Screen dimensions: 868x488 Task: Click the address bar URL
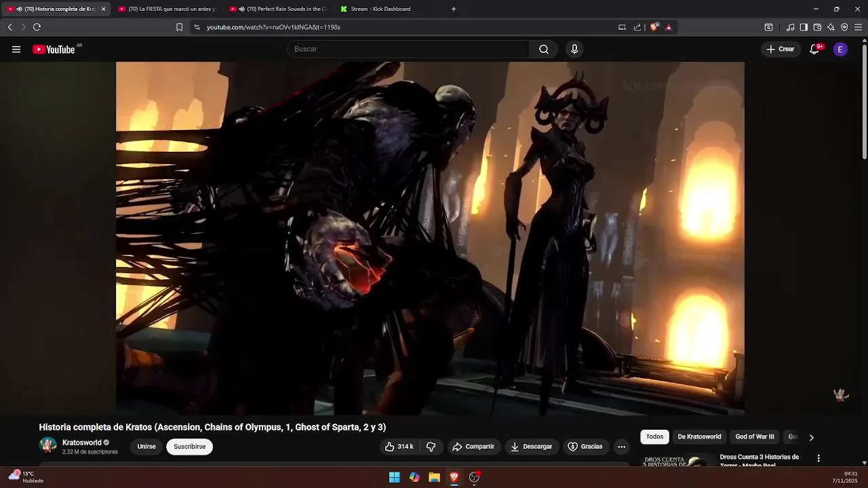coord(273,27)
